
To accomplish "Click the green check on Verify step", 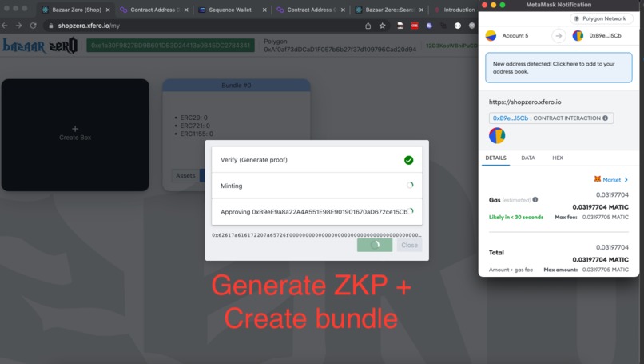I will (408, 160).
